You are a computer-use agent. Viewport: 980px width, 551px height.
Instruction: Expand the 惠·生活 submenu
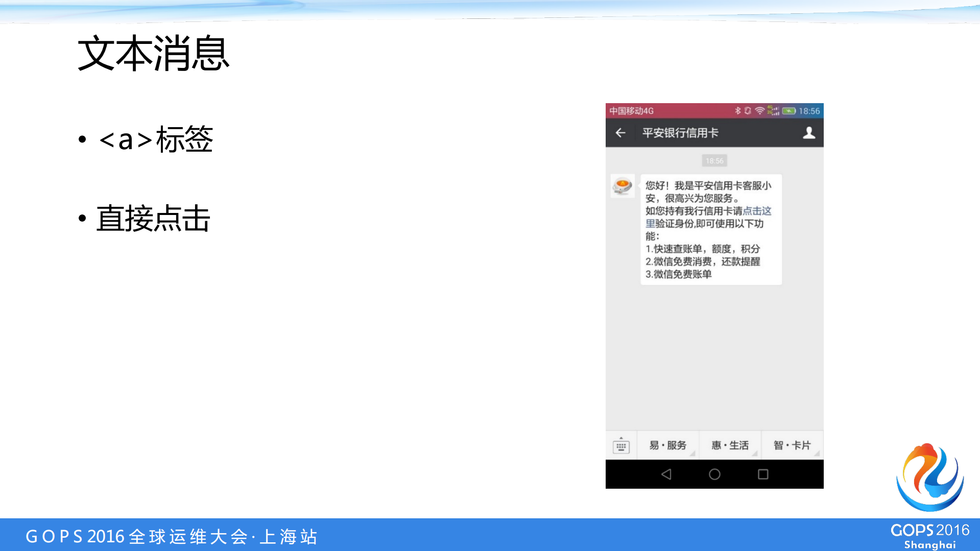pos(755,453)
